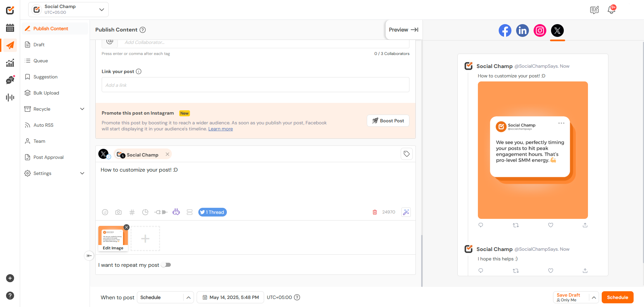Add another image with plus box

click(x=145, y=239)
